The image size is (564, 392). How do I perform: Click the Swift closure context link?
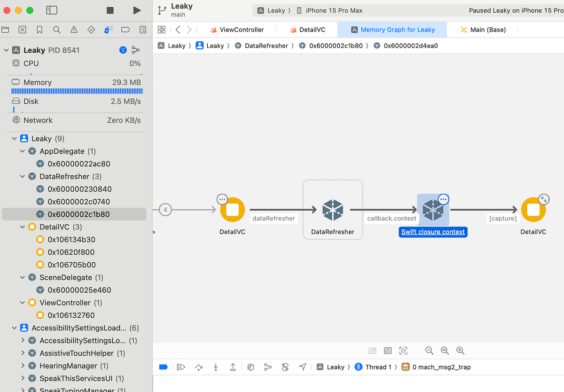[432, 232]
